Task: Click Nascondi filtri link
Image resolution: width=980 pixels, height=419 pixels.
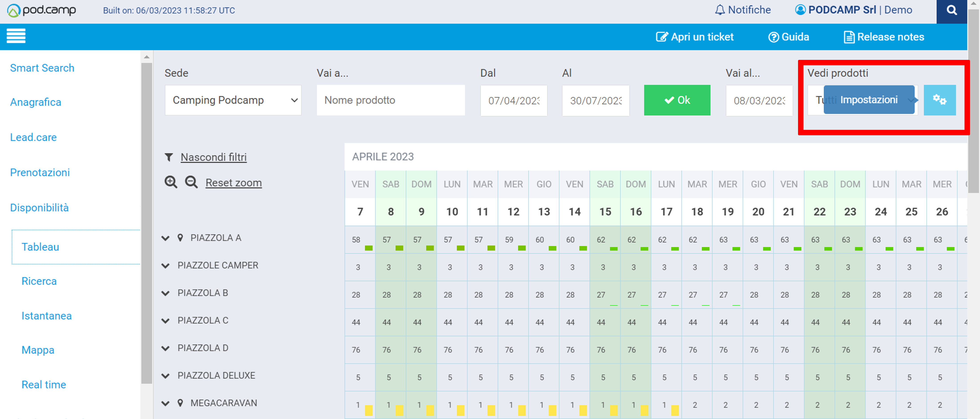Action: coord(213,157)
